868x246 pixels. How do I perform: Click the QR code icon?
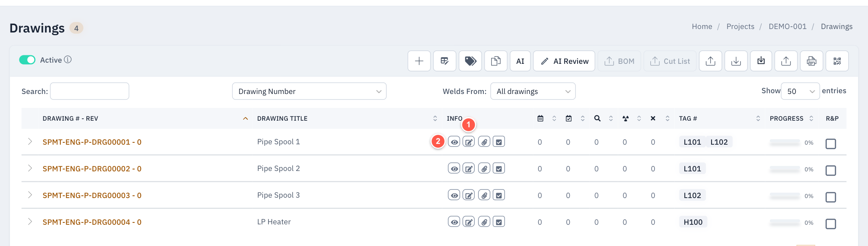click(x=837, y=61)
